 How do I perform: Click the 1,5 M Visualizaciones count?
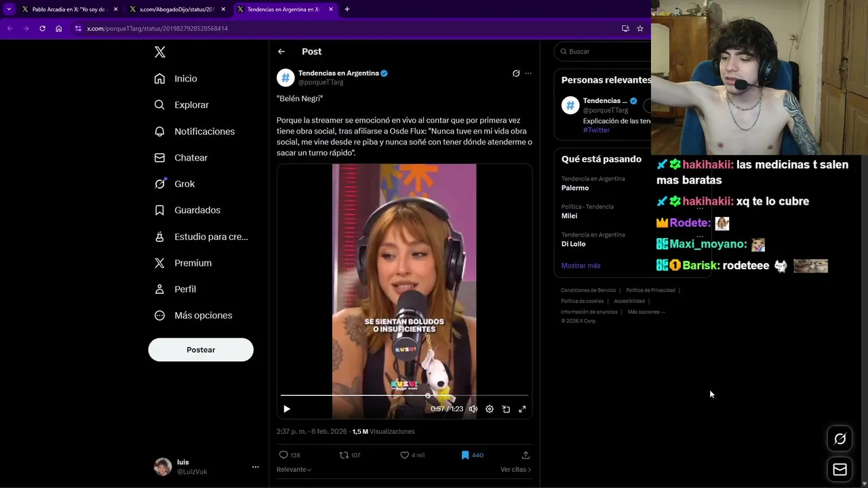tap(383, 432)
